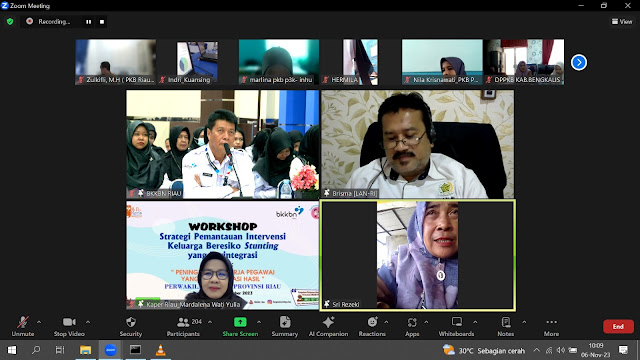Open the volume control tray icon

(x=561, y=350)
